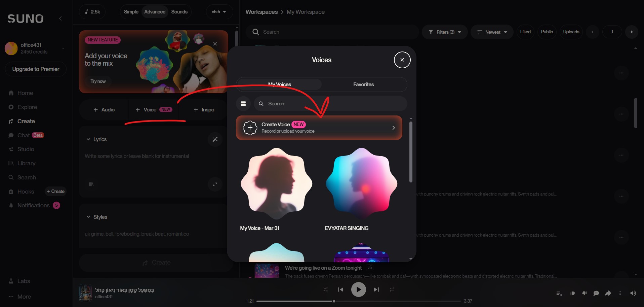Image resolution: width=644 pixels, height=307 pixels.
Task: Select the EVYATAR SINGING voice thumbnail
Action: coord(361,183)
